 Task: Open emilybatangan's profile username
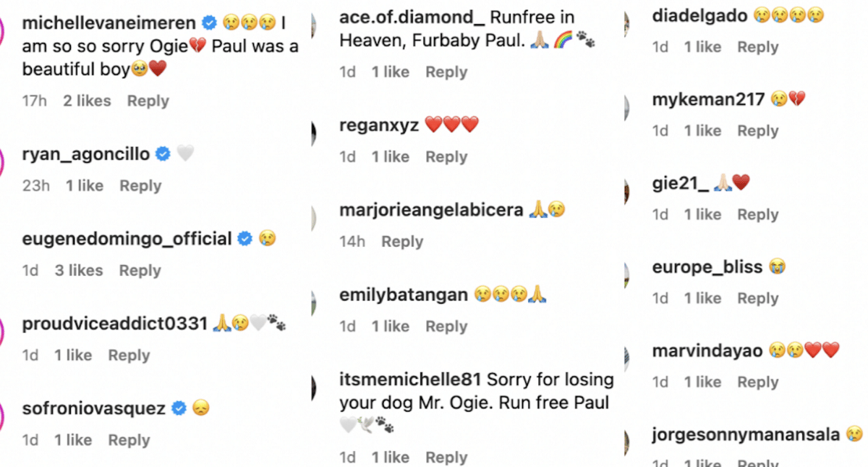click(404, 295)
